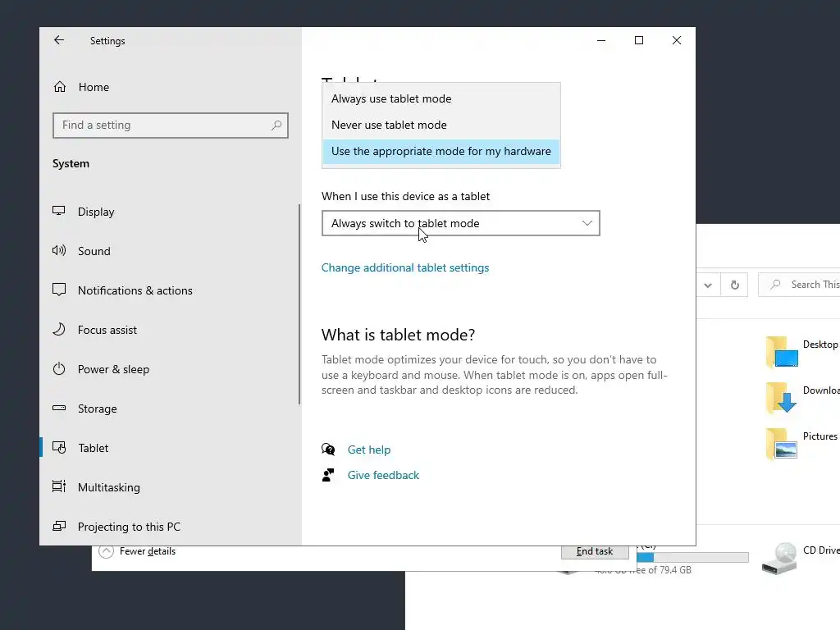
Task: Click the search magnifier in Find a setting
Action: point(276,126)
